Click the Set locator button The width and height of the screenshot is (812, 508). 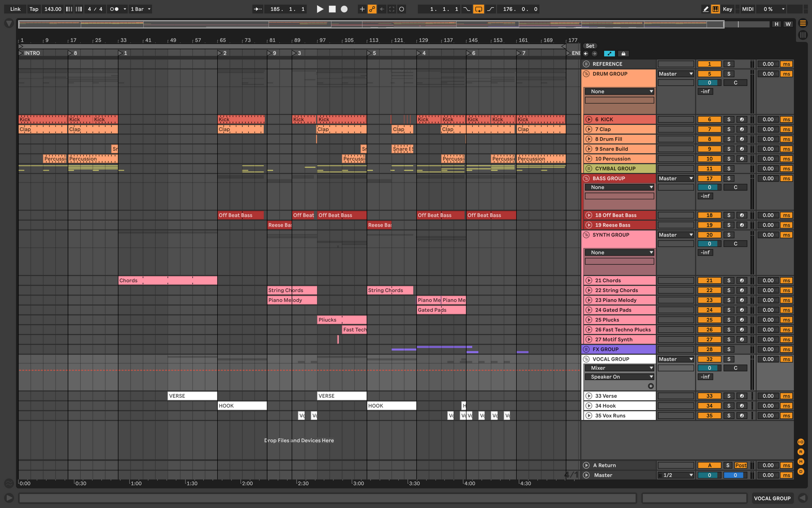coord(590,46)
